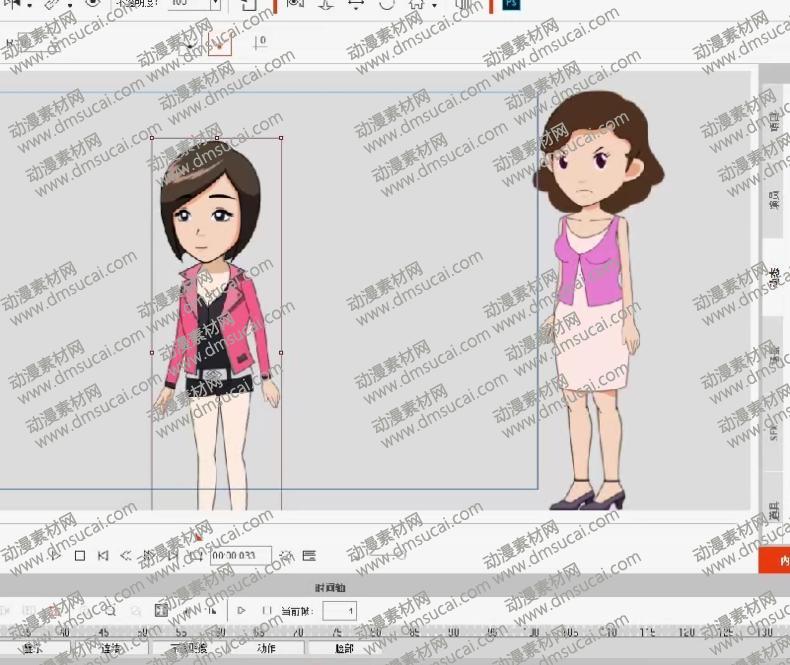
Task: Click the horizontal stretch arrows icon
Action: click(356, 5)
